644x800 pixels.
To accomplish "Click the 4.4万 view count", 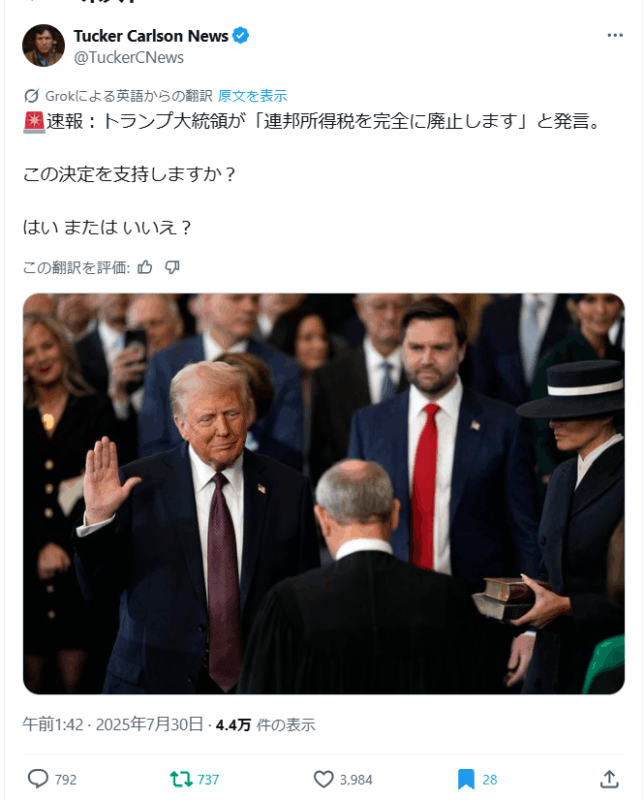I will [233, 725].
